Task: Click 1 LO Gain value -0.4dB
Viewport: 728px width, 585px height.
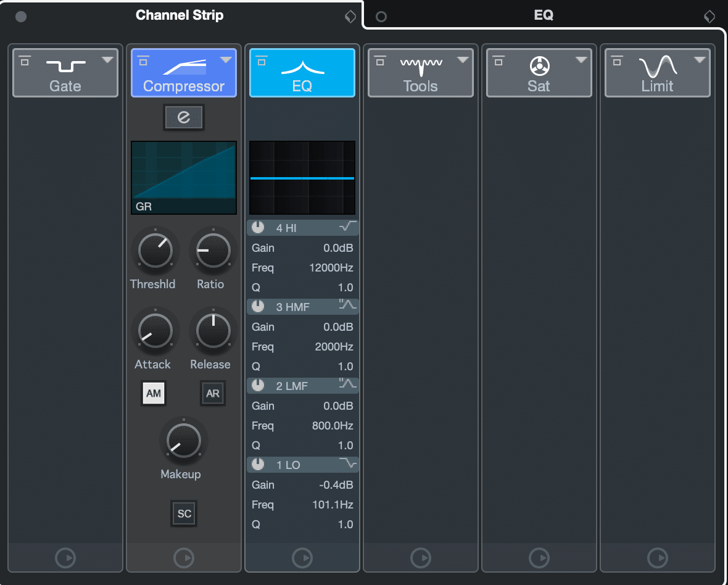Action: 336,484
